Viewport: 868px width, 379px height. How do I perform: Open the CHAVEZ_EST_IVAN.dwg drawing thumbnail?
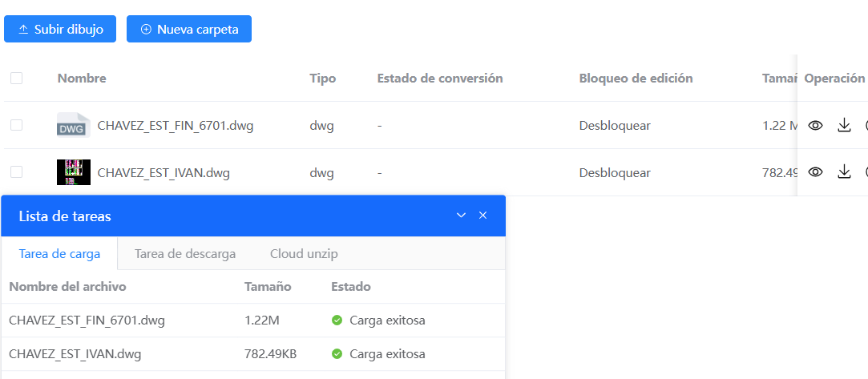point(74,172)
